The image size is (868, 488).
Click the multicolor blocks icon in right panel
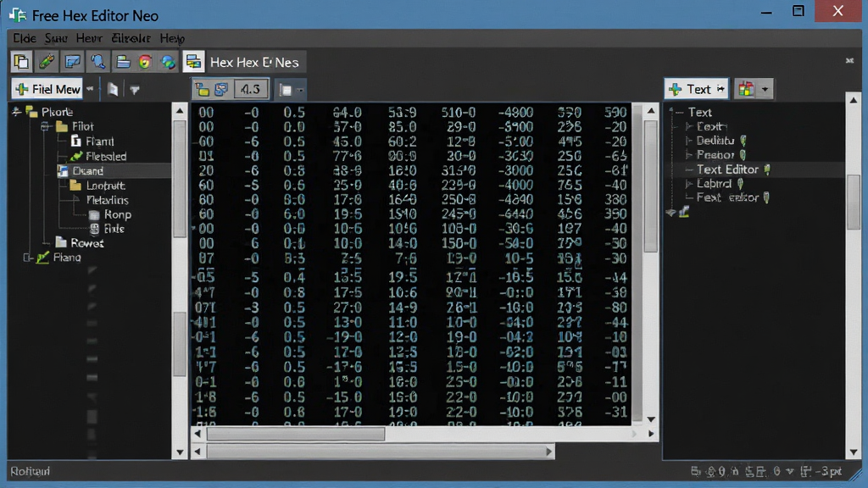tap(746, 89)
